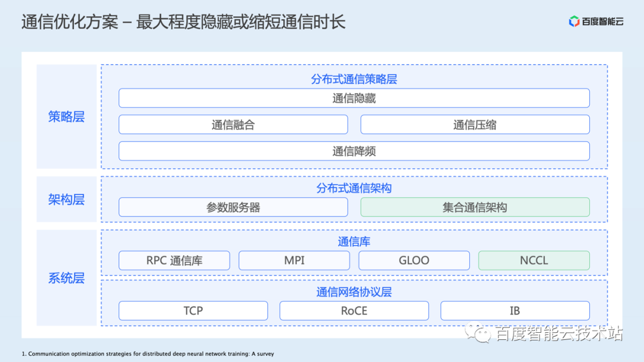644x362 pixels.
Task: Select the NCCL box in the 通信库 row
Action: click(534, 260)
